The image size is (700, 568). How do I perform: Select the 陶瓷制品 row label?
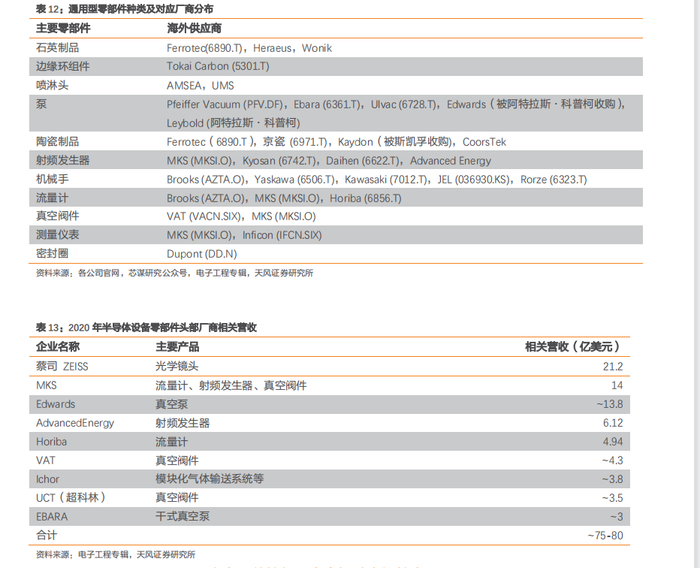click(x=57, y=142)
